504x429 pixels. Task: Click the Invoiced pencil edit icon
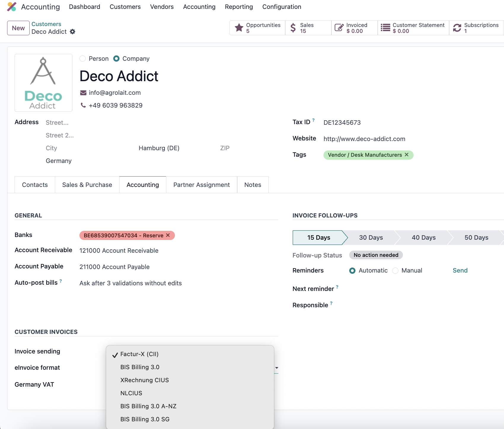[339, 28]
